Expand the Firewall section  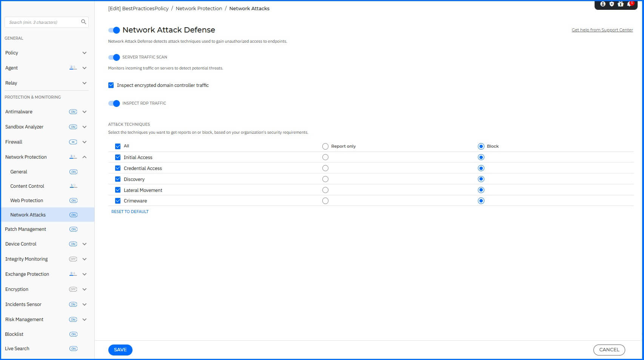click(x=84, y=142)
